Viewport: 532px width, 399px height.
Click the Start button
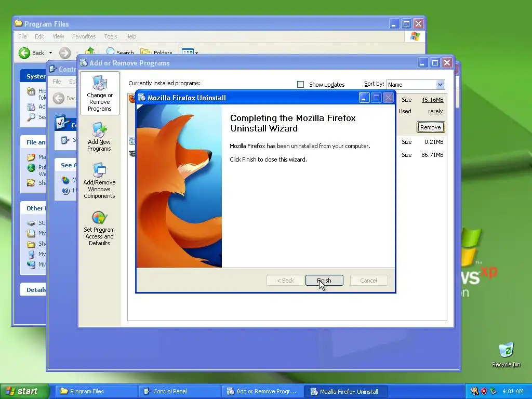tap(24, 391)
